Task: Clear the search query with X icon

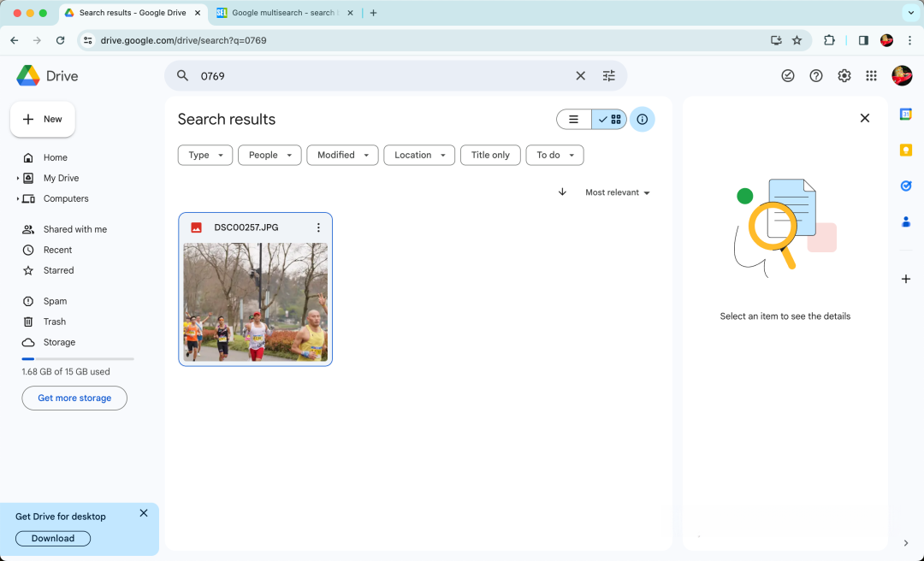Action: click(580, 75)
